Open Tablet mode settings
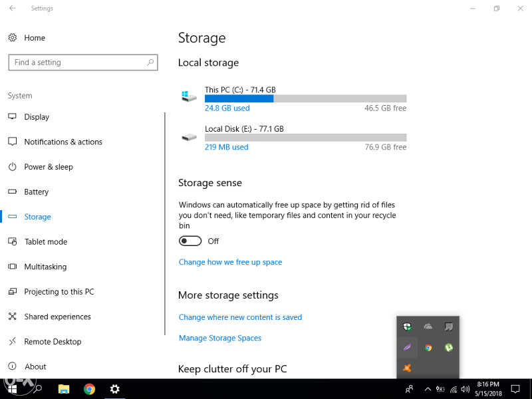 pyautogui.click(x=46, y=241)
